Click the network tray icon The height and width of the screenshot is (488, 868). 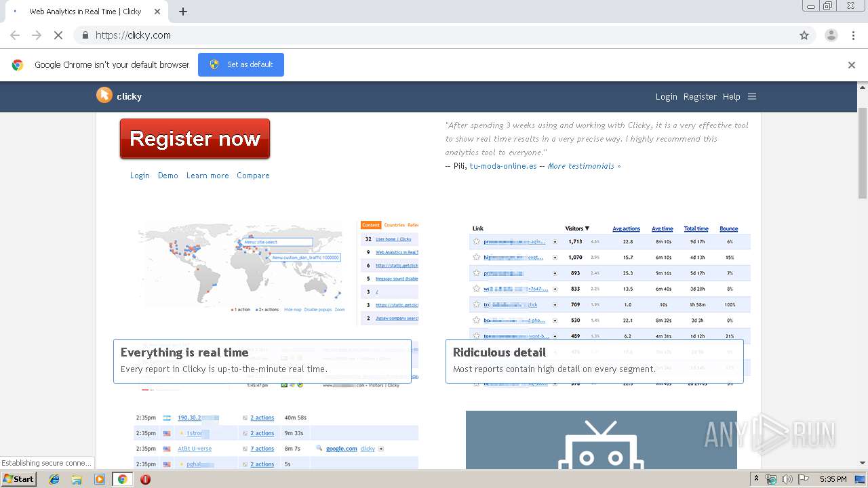pos(771,479)
